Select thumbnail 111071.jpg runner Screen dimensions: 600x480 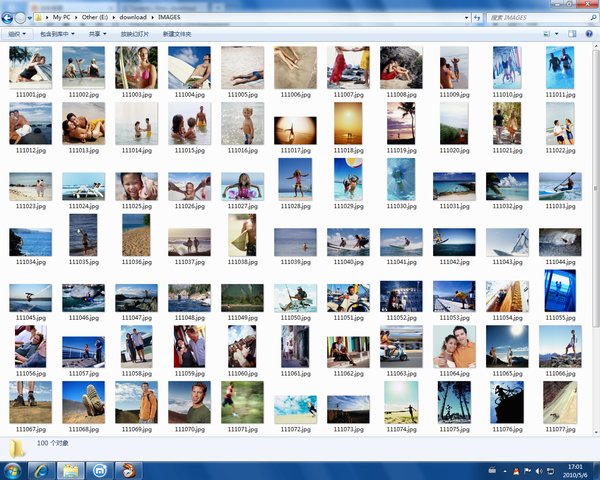242,402
